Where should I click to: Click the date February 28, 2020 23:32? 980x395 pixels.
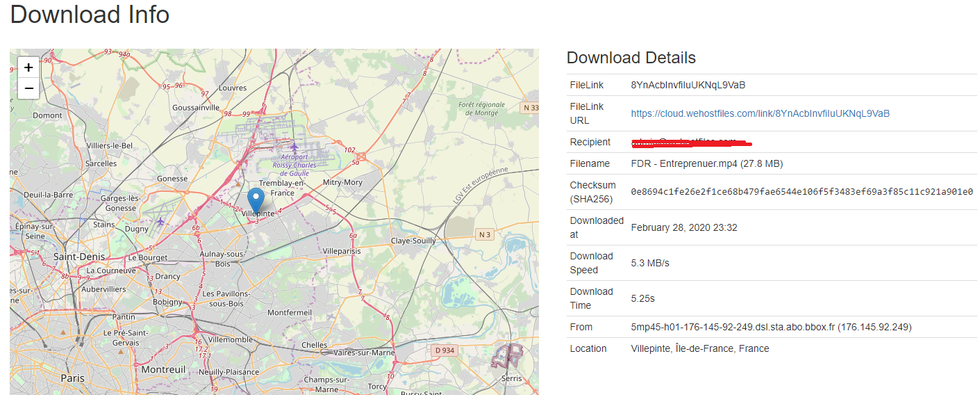tap(683, 227)
